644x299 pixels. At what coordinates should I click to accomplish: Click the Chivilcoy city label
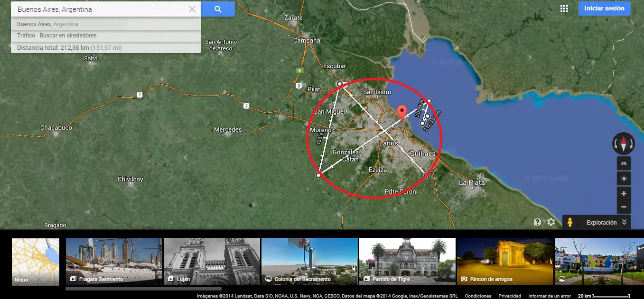130,180
